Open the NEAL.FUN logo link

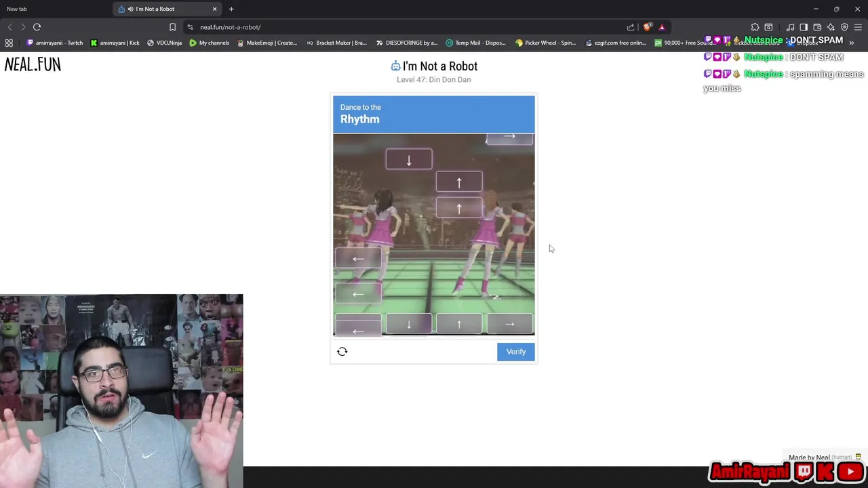(33, 64)
